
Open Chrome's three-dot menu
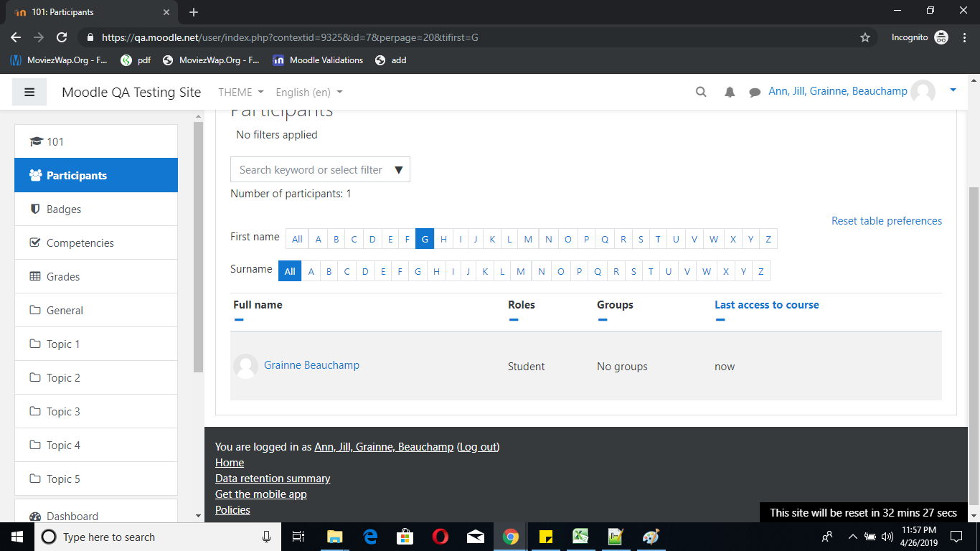point(964,37)
